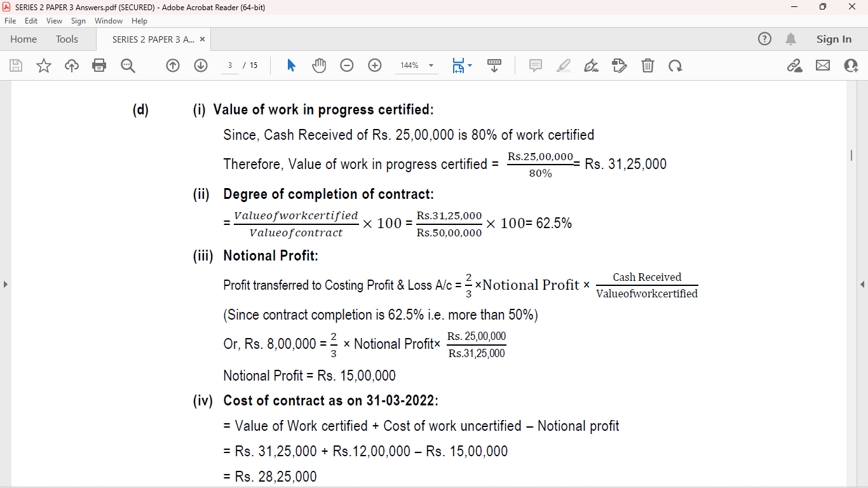Open the find text magnifier tool
The width and height of the screenshot is (868, 488).
(128, 65)
